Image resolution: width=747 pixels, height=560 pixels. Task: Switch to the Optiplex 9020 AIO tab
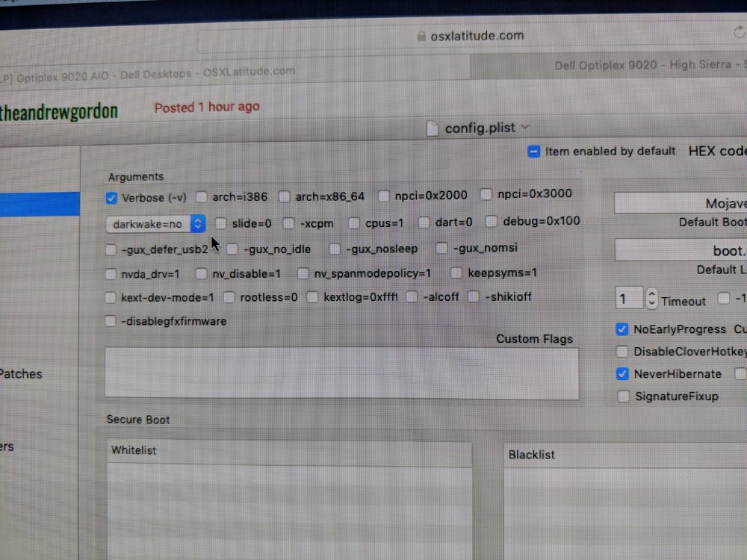(x=149, y=72)
